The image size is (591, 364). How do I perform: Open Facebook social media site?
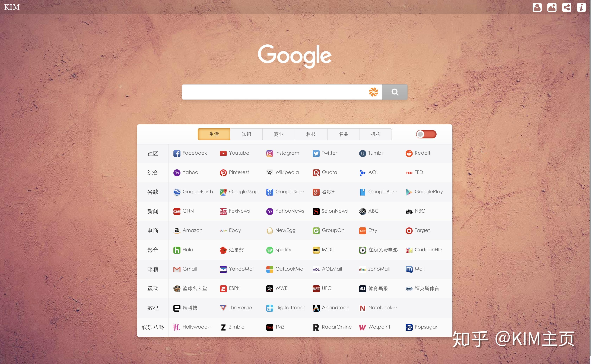point(190,153)
